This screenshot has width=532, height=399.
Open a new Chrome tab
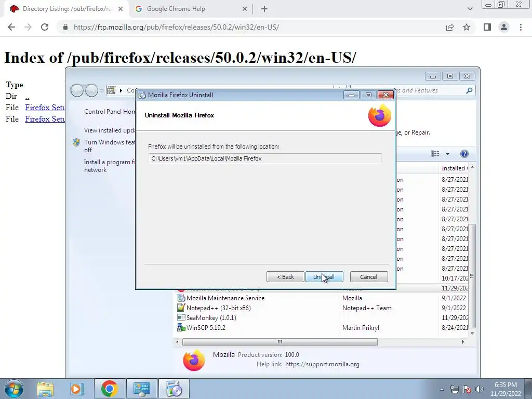click(264, 9)
